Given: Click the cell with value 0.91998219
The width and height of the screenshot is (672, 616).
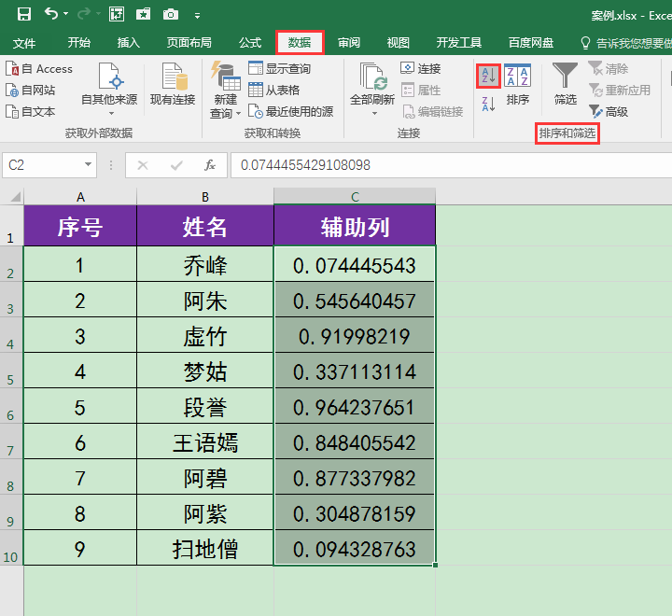Looking at the screenshot, I should tap(355, 335).
